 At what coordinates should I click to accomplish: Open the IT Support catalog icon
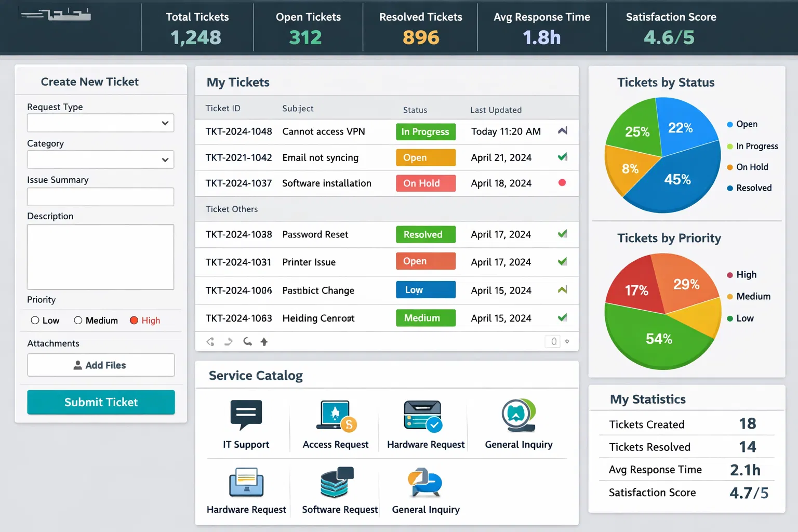click(x=246, y=415)
